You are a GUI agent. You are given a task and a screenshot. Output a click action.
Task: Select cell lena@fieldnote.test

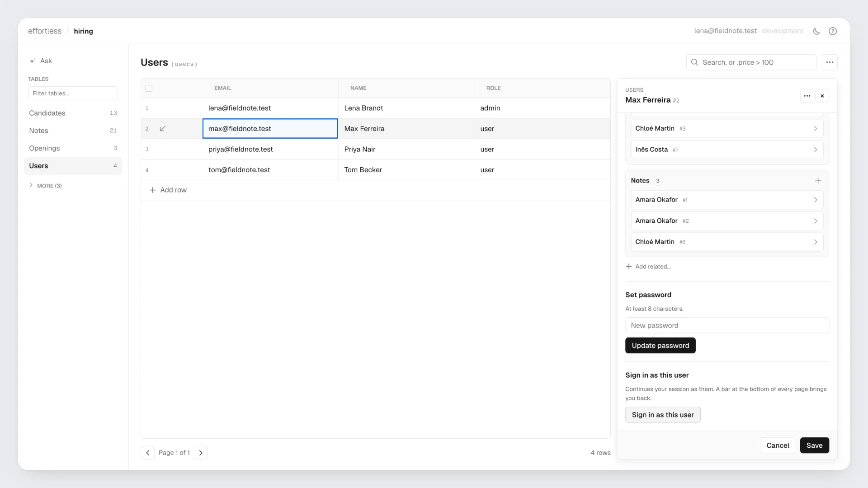coord(270,108)
